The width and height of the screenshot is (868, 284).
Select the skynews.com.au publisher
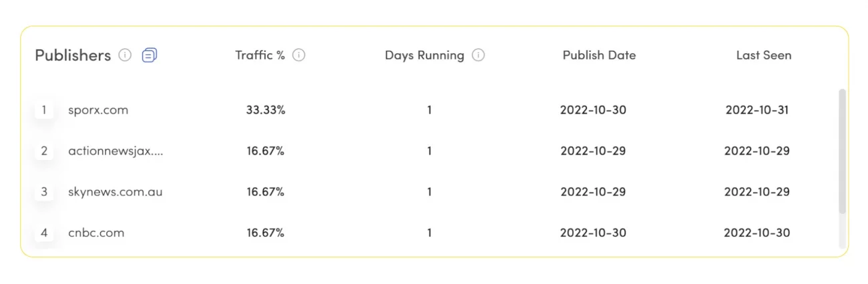click(115, 192)
